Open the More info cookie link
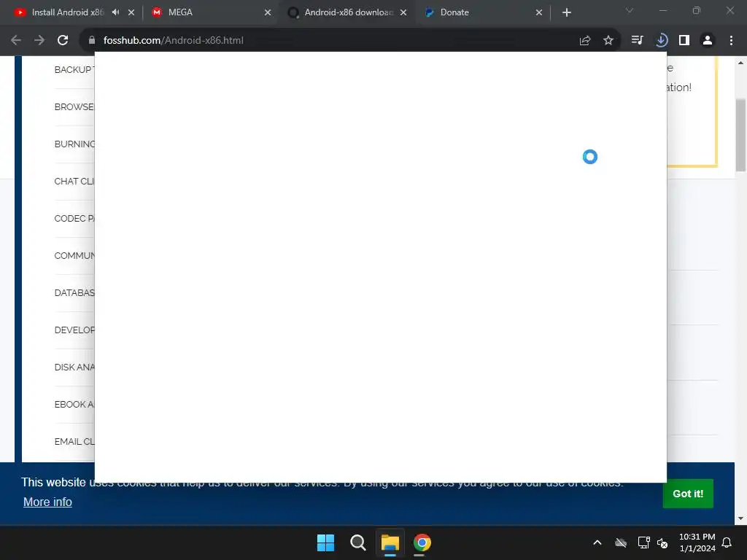This screenshot has height=560, width=747. point(47,502)
